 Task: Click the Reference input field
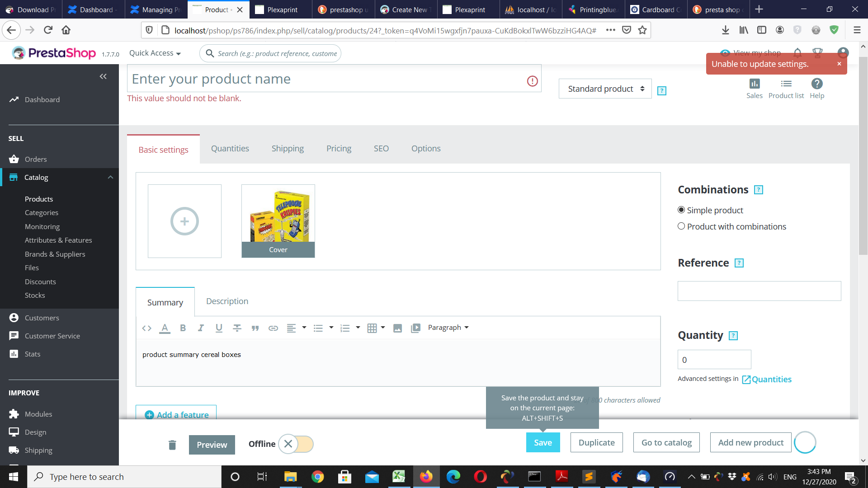(x=759, y=291)
